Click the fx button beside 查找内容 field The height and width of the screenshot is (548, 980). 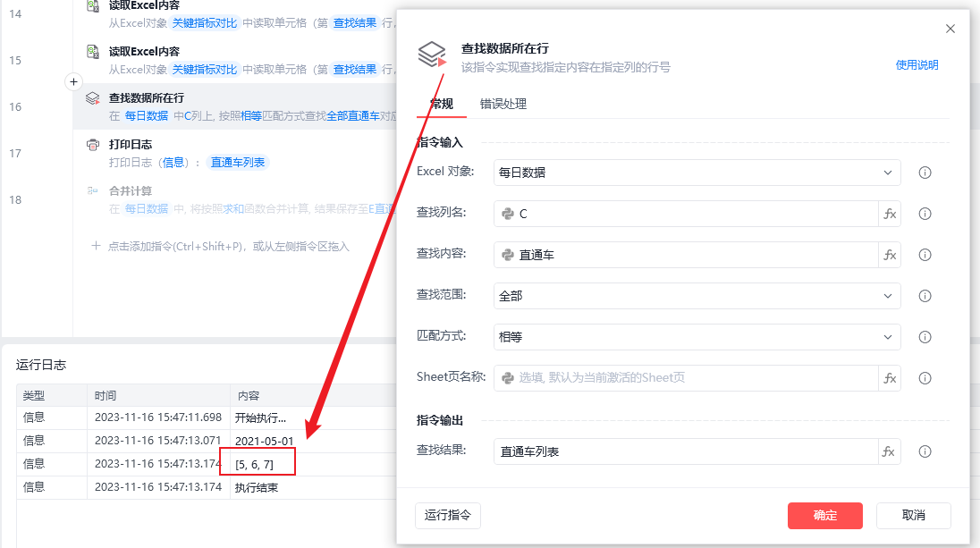tap(890, 255)
